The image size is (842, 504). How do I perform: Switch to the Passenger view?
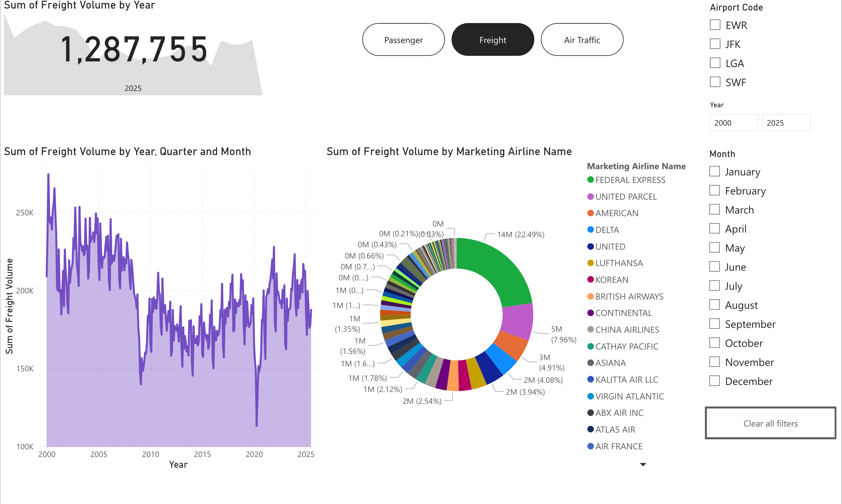click(x=403, y=40)
